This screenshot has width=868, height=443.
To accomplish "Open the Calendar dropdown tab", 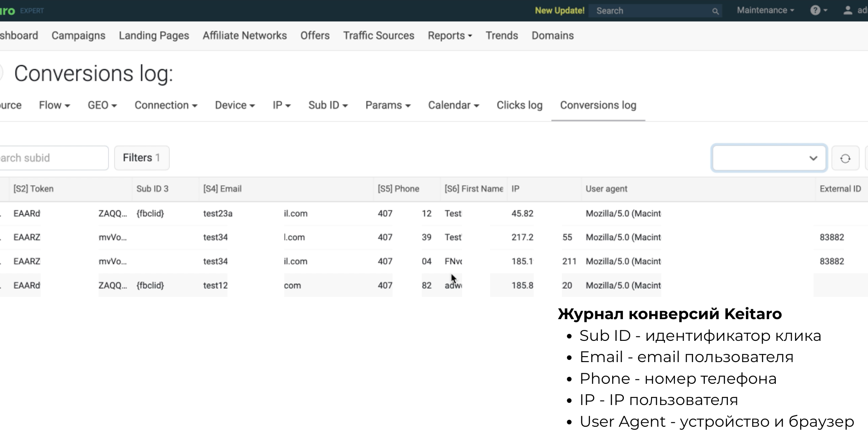I will click(x=453, y=105).
